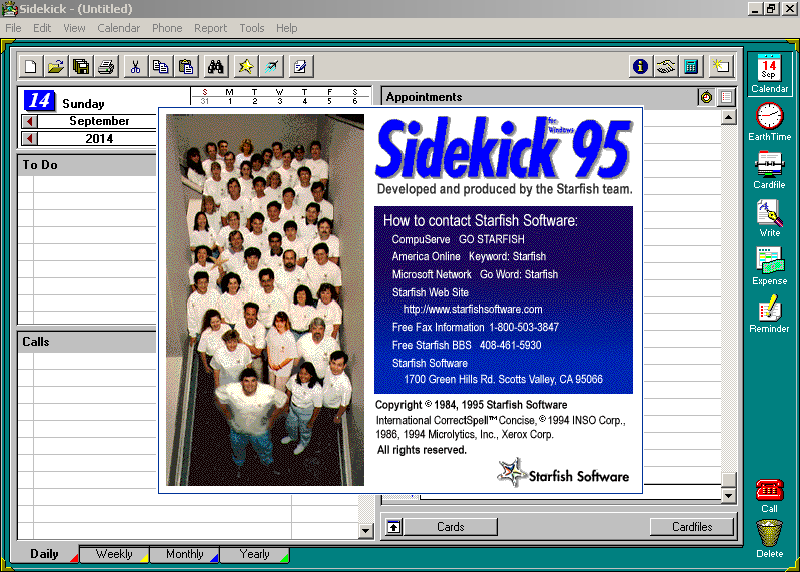Click the Starfish Software logo in splash
The width and height of the screenshot is (800, 572).
coord(563,474)
